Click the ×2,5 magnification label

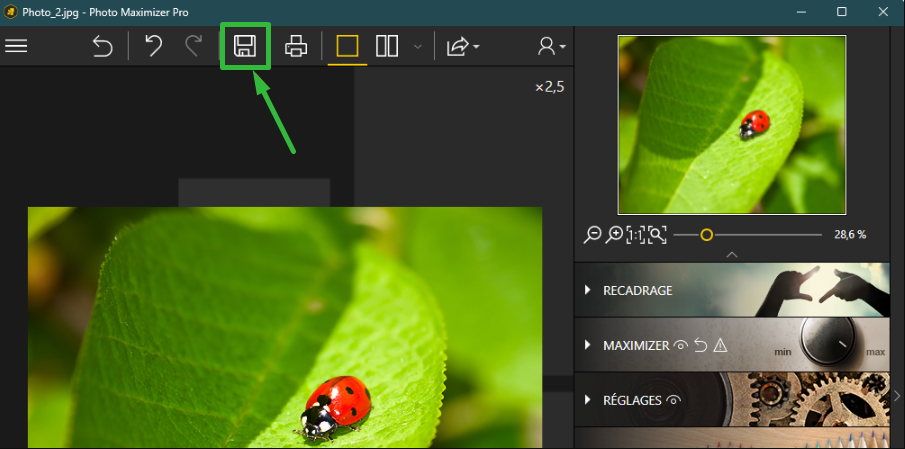tap(549, 87)
